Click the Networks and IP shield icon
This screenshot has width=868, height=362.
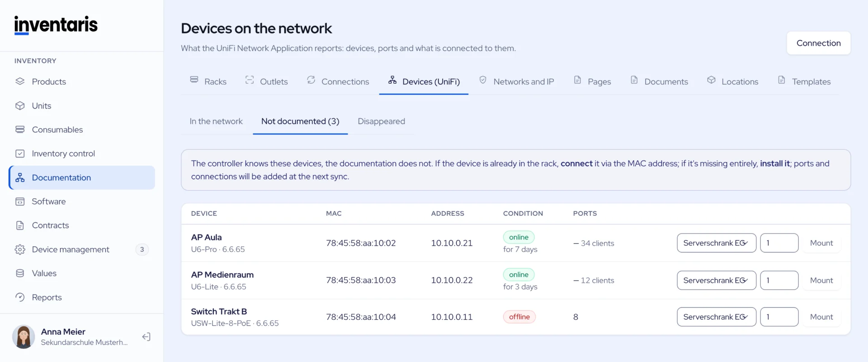click(x=483, y=80)
